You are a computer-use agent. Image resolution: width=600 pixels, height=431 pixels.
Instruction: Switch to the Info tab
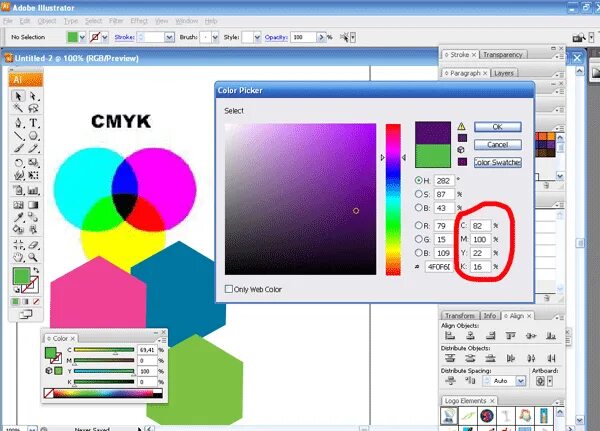pyautogui.click(x=490, y=316)
